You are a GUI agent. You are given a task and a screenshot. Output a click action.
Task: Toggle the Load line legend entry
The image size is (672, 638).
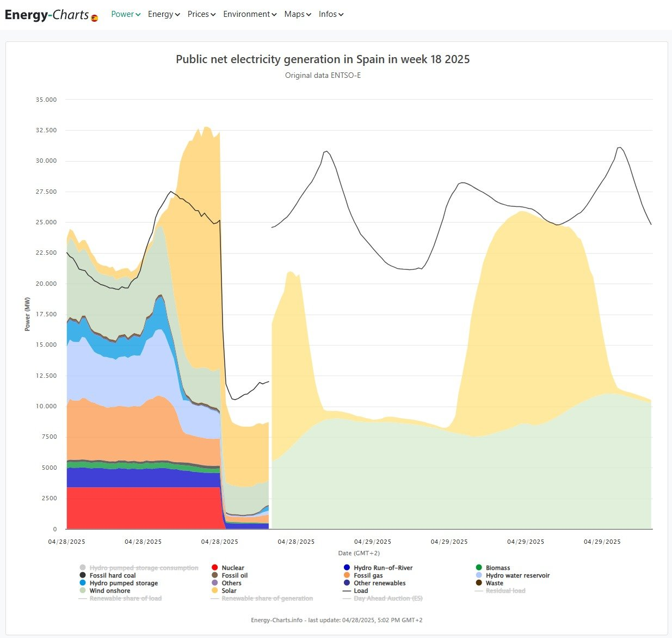pos(360,591)
